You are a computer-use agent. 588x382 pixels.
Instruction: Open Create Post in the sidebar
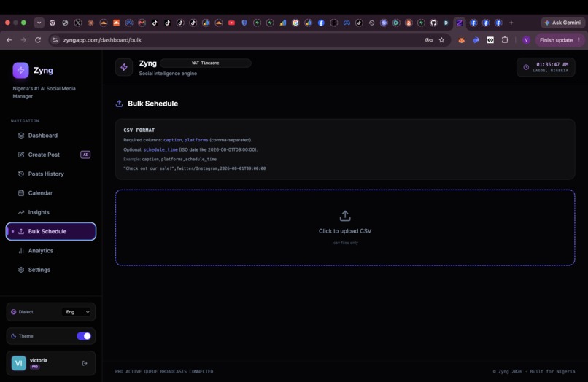[44, 155]
